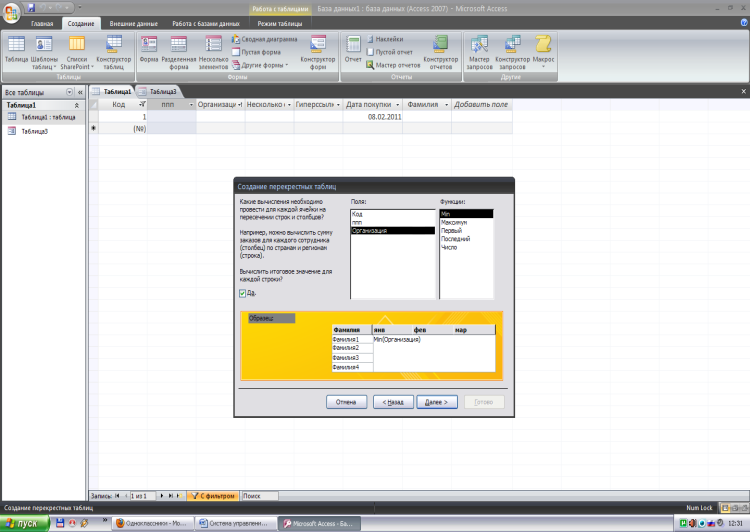Switch to Главная ribbon tab

(42, 23)
